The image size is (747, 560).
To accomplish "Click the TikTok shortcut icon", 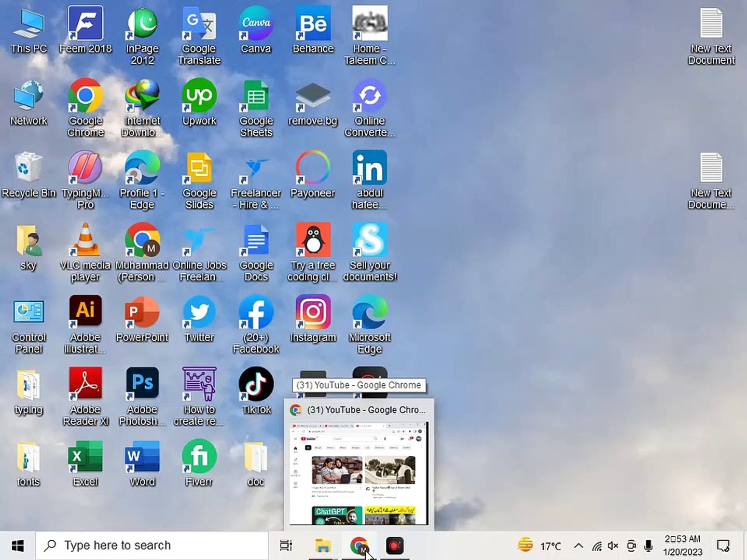I will (256, 391).
